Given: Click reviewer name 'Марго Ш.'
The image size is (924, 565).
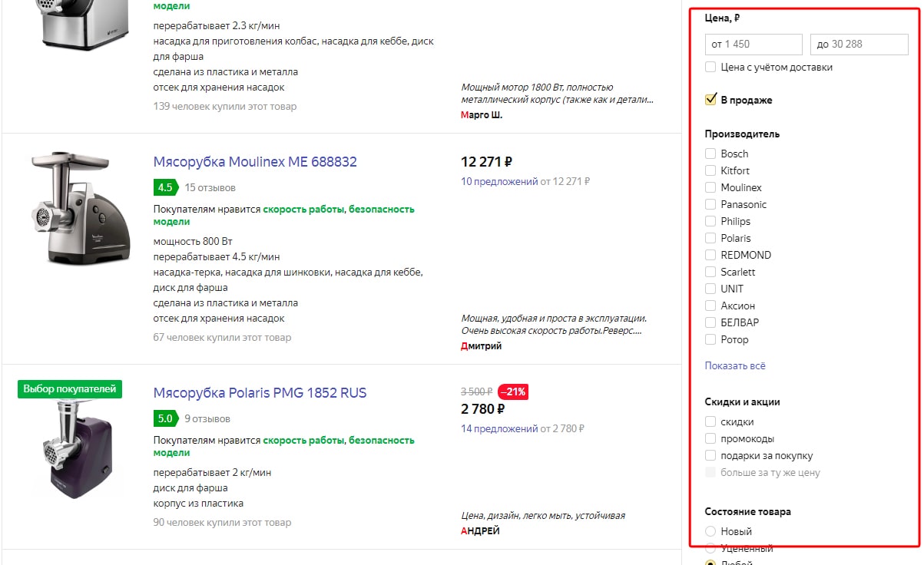Looking at the screenshot, I should tap(482, 115).
